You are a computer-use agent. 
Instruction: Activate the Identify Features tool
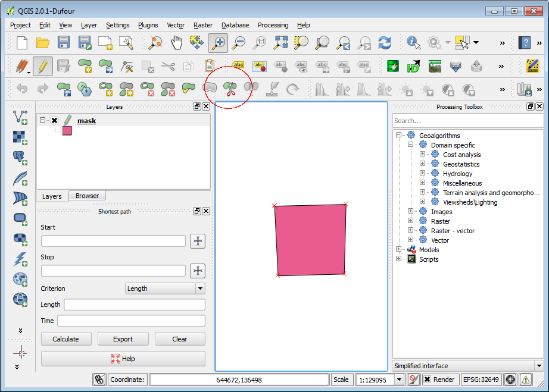click(412, 42)
